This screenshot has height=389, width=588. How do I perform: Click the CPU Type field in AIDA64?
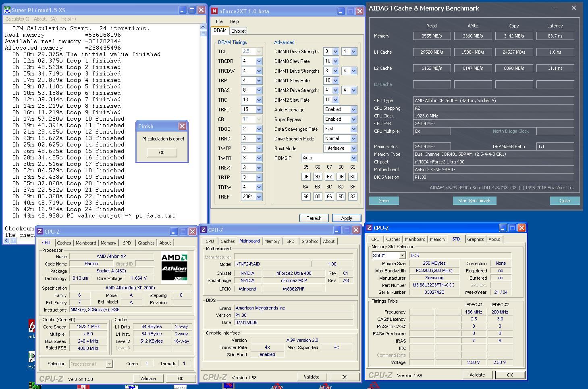click(493, 100)
